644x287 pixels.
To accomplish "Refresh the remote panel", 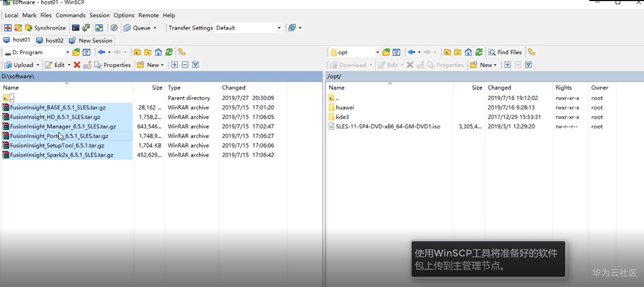I will click(479, 52).
